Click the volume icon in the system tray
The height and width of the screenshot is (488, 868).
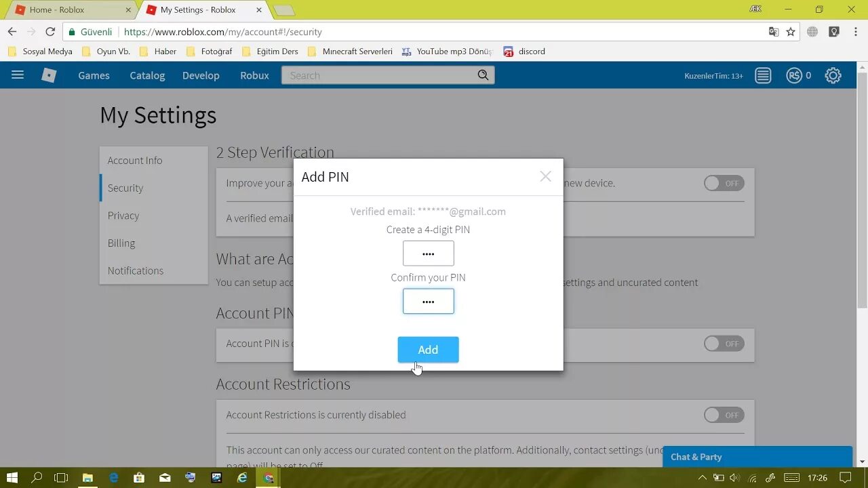pos(734,478)
